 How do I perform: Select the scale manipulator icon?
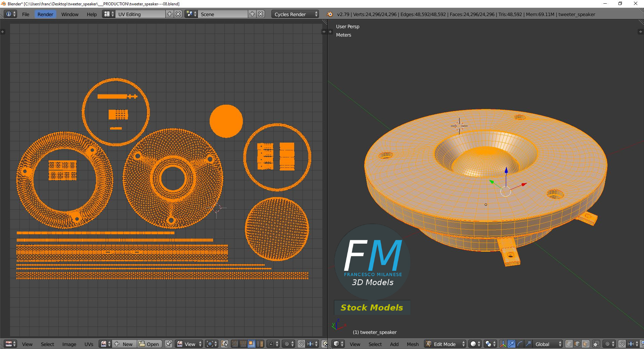[528, 344]
